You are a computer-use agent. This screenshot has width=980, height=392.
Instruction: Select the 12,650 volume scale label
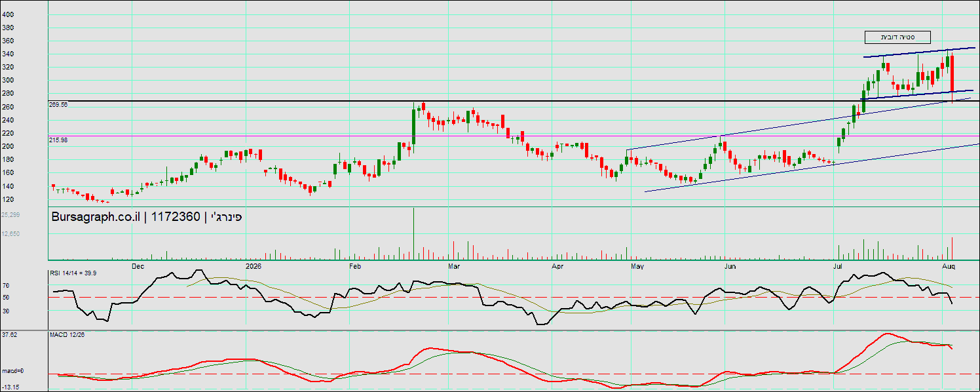[11, 233]
